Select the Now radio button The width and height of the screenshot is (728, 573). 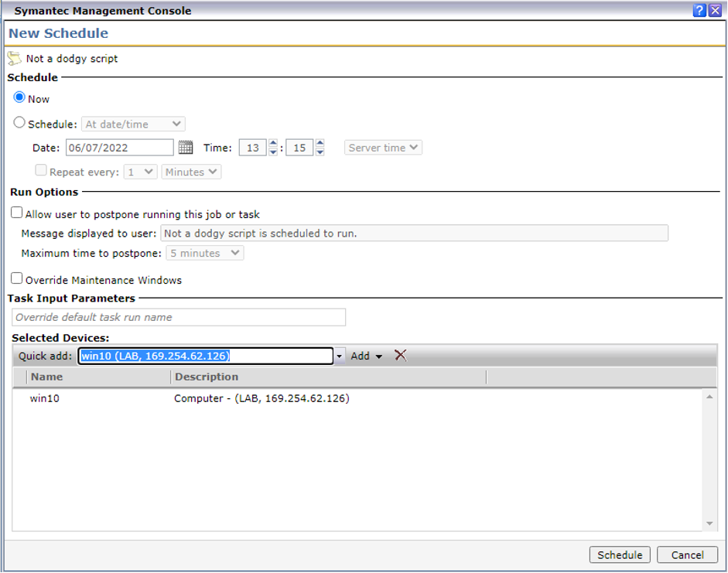point(19,97)
